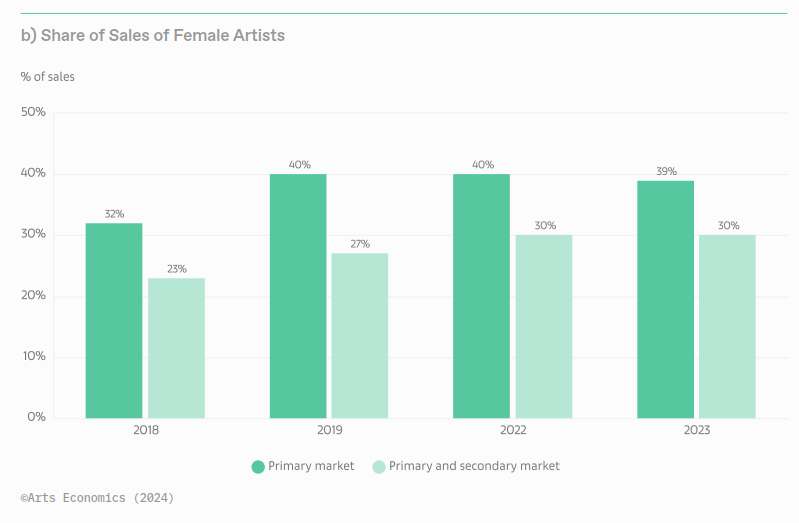Click the 50% y-axis label
Screen dimensions: 799x523
tap(33, 112)
